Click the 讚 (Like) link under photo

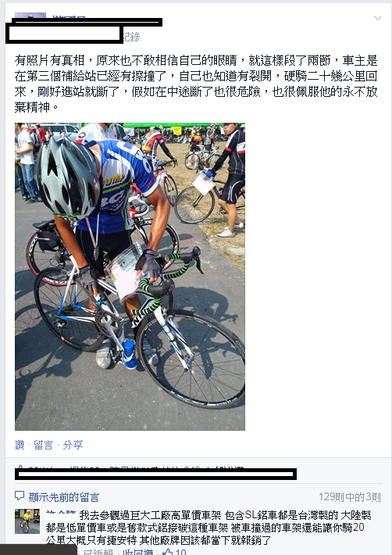point(20,445)
